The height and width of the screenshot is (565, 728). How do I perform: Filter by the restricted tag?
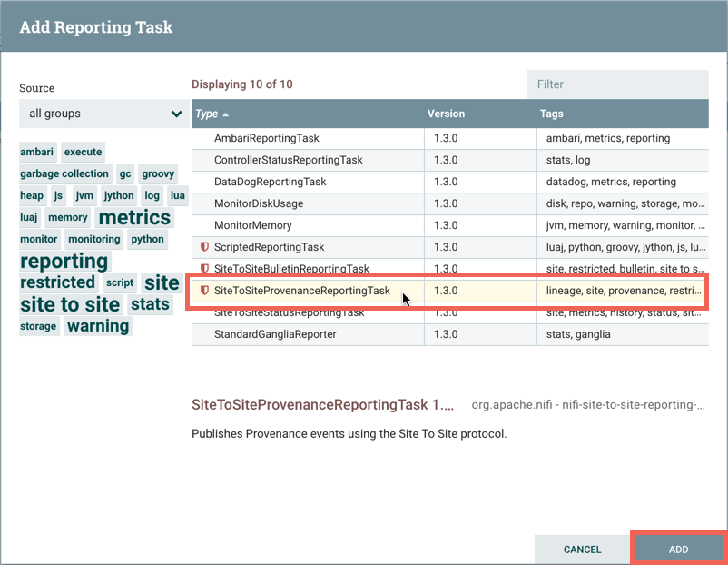57,282
